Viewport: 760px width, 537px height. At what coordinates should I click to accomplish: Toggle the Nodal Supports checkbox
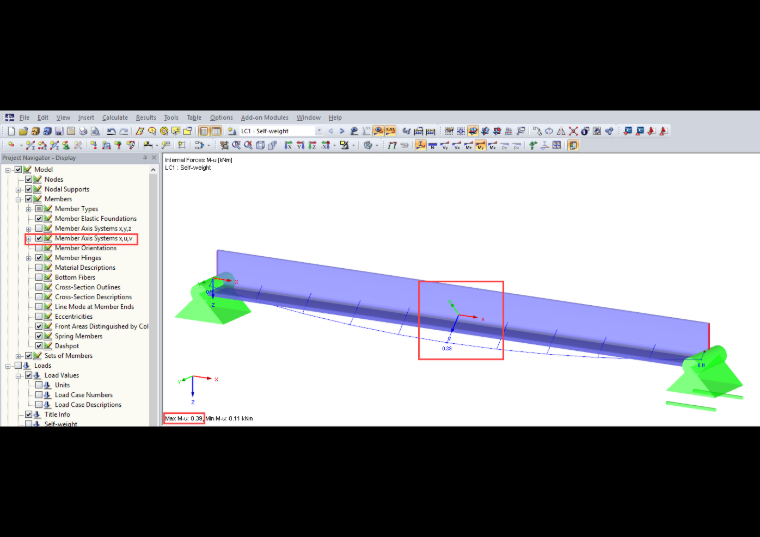29,189
